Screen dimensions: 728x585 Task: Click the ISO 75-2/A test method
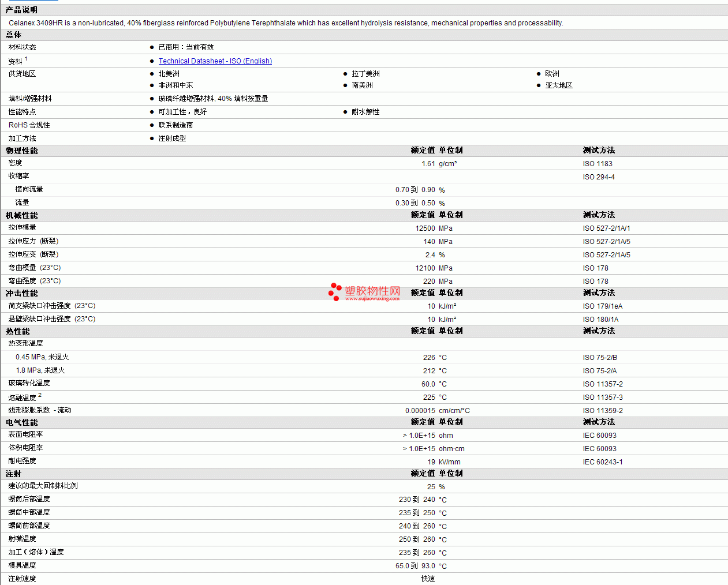pyautogui.click(x=600, y=371)
